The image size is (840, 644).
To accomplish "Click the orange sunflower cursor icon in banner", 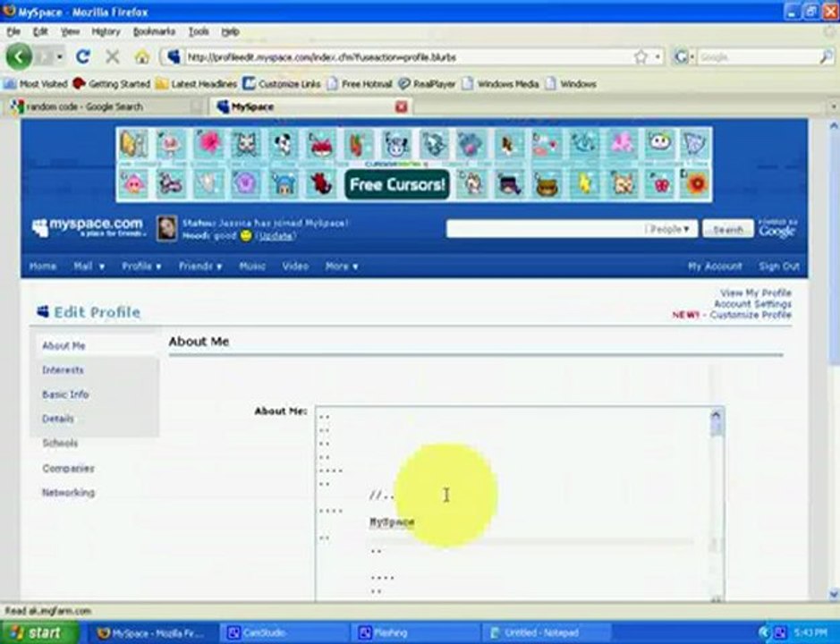I will click(x=697, y=183).
